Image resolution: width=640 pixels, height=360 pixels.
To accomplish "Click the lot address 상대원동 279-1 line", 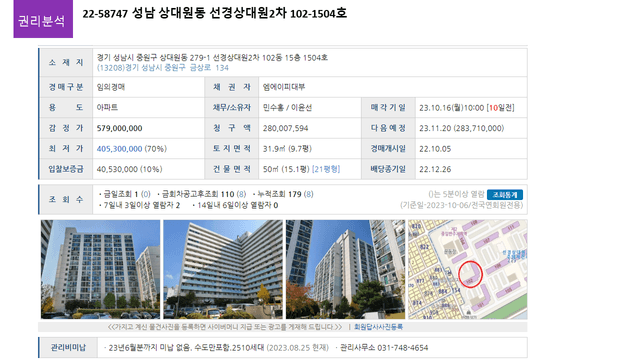I will [x=212, y=58].
